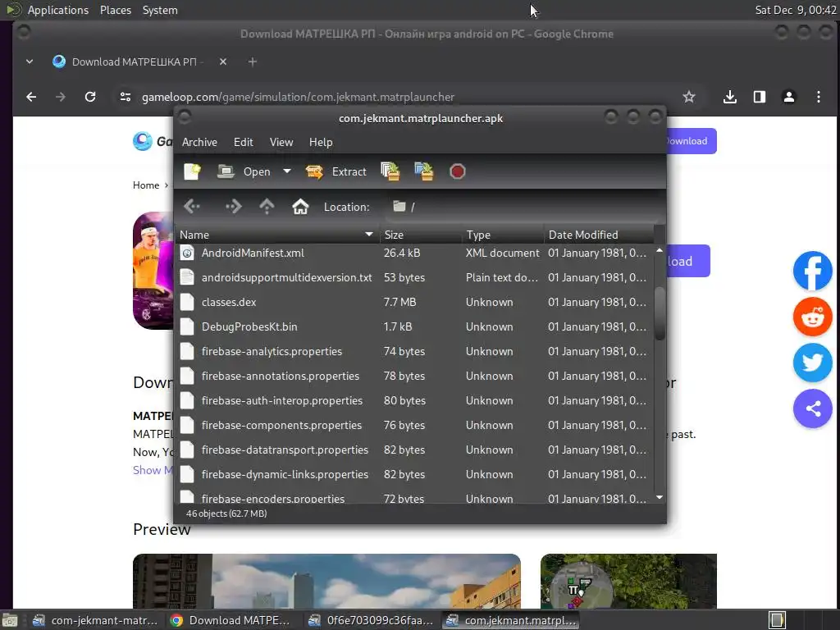
Task: Select firebase-components.properties file
Action: pos(413,426)
